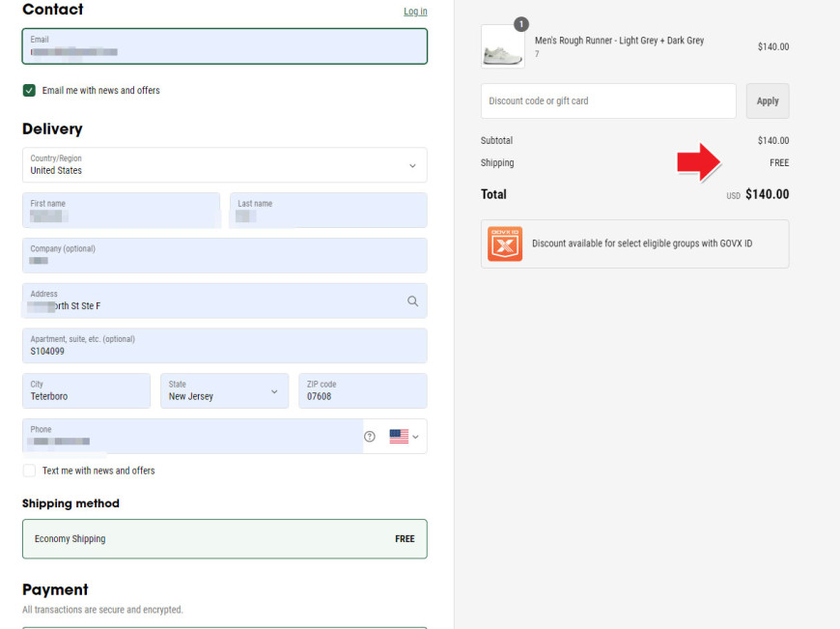Screen dimensions: 840x629
Task: Click the Total amount $140.00
Action: pyautogui.click(x=768, y=194)
